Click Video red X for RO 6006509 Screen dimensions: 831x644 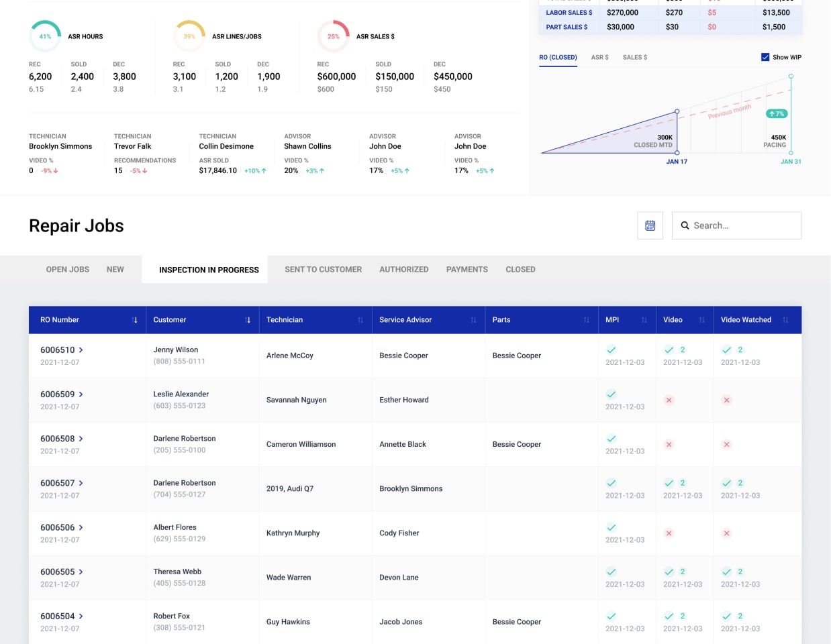(669, 400)
